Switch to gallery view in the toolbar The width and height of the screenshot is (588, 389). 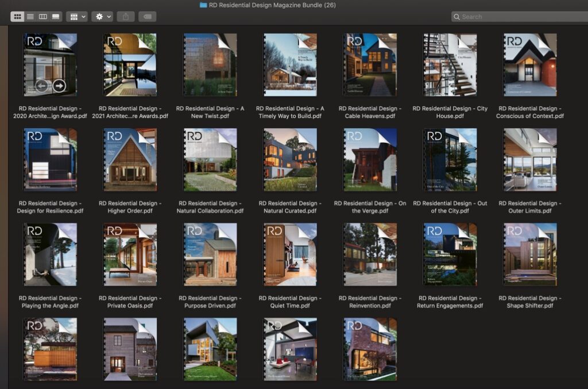coord(55,16)
